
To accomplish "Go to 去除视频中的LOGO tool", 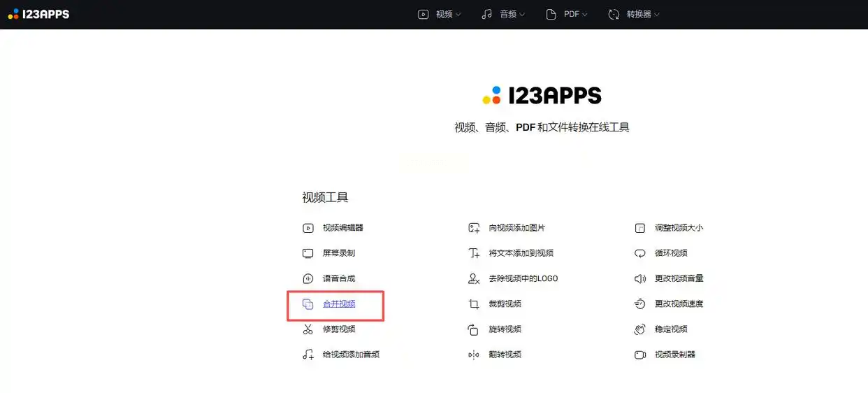I will click(523, 278).
